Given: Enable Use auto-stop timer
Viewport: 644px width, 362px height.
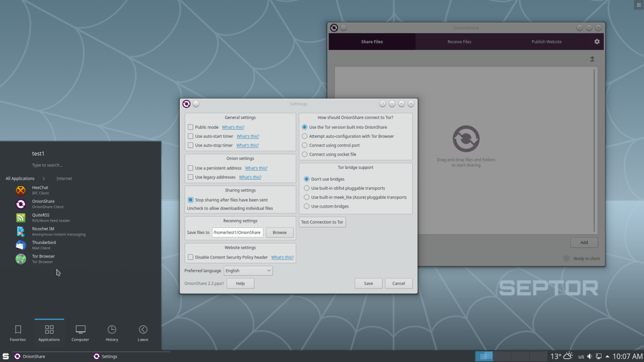Looking at the screenshot, I should [x=191, y=145].
